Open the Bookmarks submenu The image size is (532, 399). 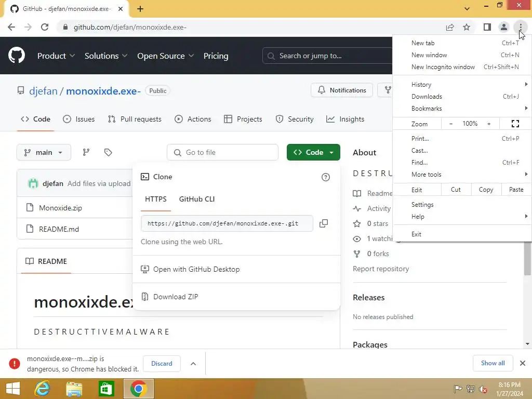(x=462, y=109)
